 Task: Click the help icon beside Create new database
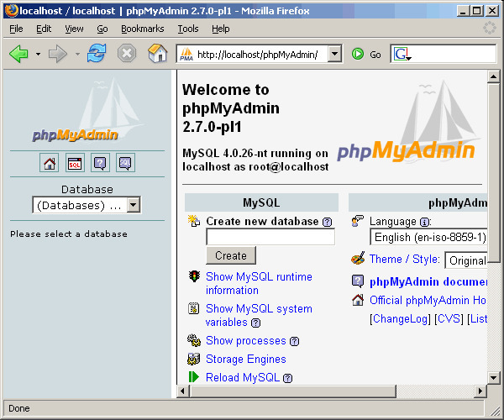328,222
